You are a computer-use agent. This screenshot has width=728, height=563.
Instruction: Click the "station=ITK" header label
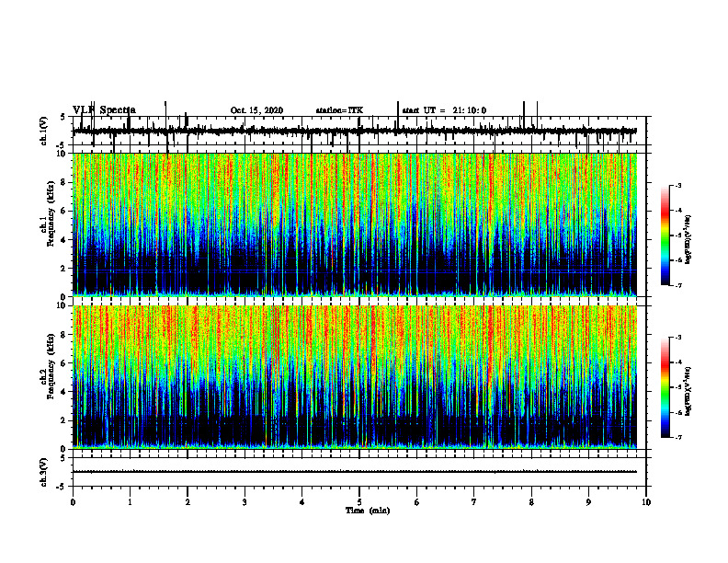(x=339, y=110)
